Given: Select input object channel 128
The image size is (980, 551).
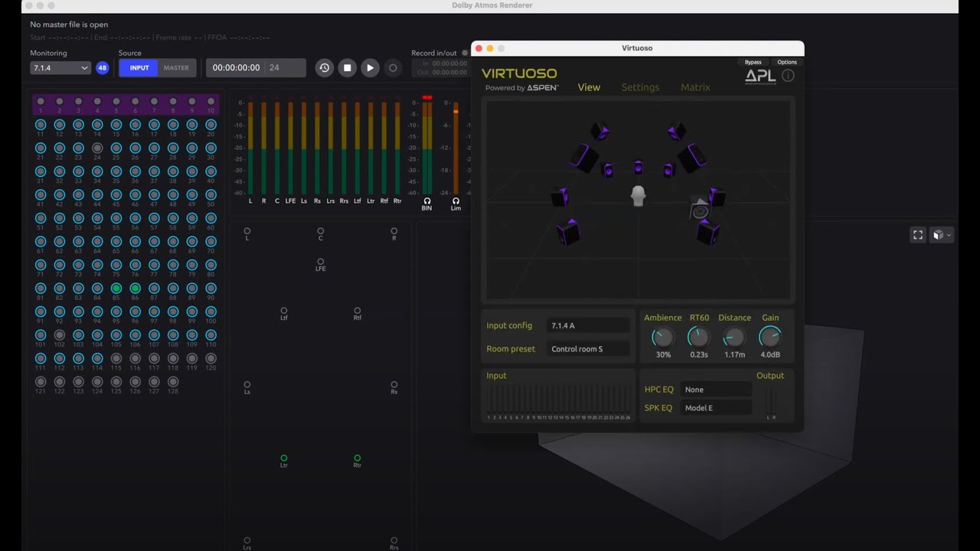Looking at the screenshot, I should point(173,382).
